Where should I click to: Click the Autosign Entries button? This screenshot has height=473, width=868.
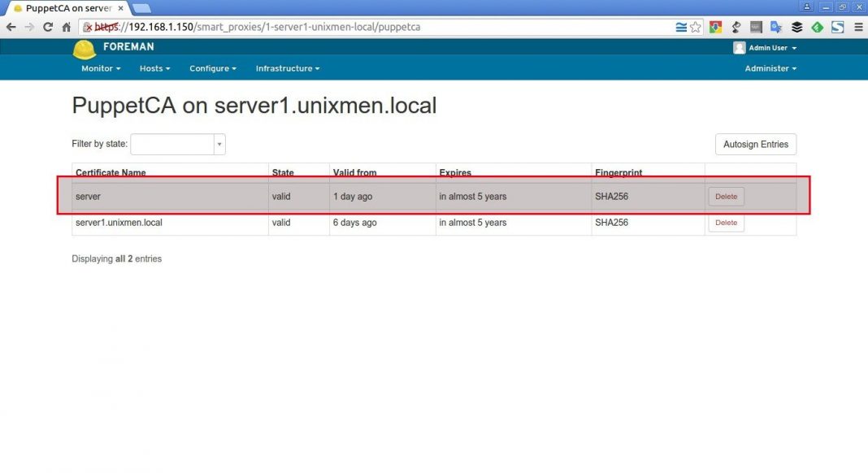pos(756,144)
